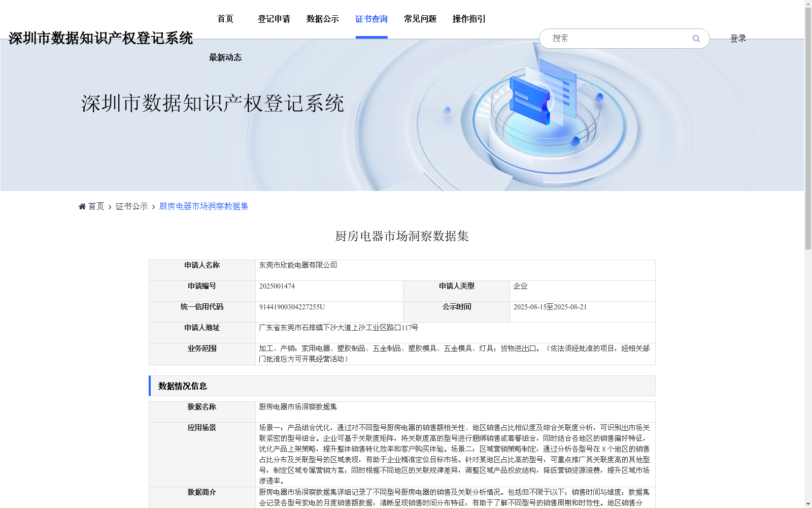Open the 操作指引 menu item

[469, 19]
